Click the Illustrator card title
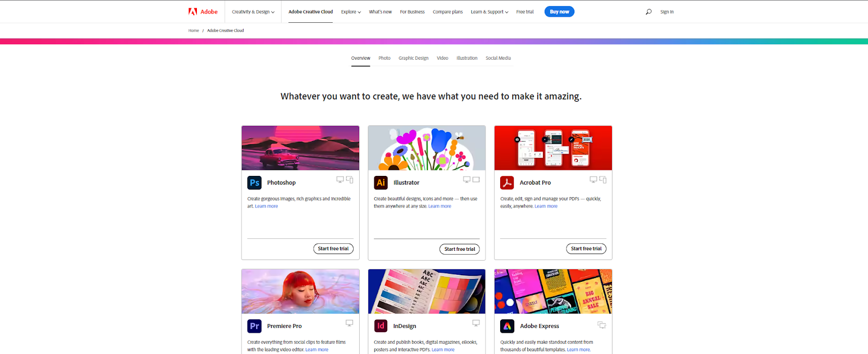The image size is (868, 354). (406, 183)
